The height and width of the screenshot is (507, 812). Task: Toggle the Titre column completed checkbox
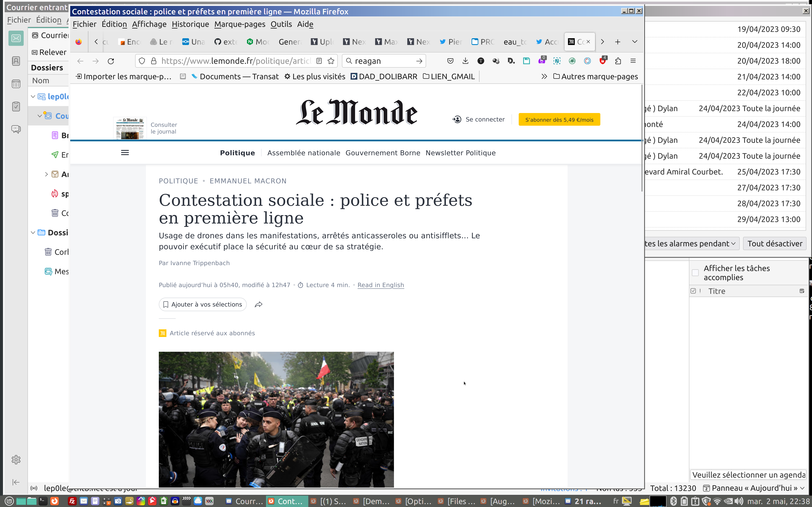click(x=693, y=291)
